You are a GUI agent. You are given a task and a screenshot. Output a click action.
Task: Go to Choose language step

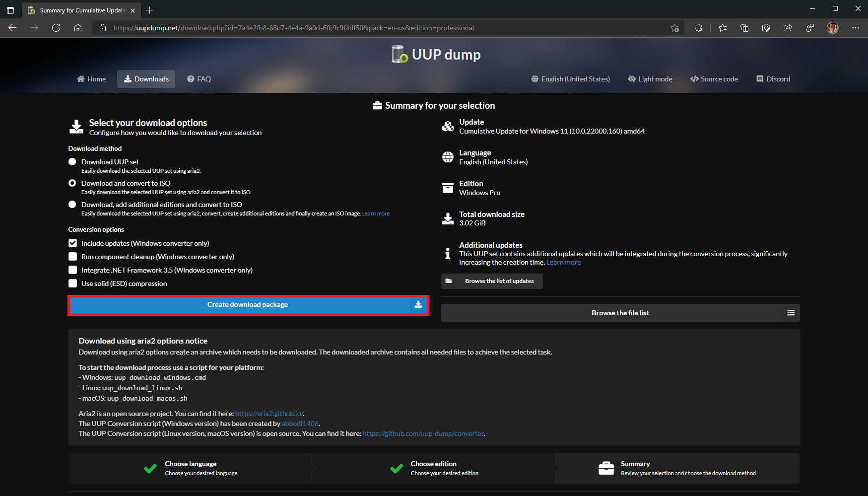pyautogui.click(x=191, y=468)
